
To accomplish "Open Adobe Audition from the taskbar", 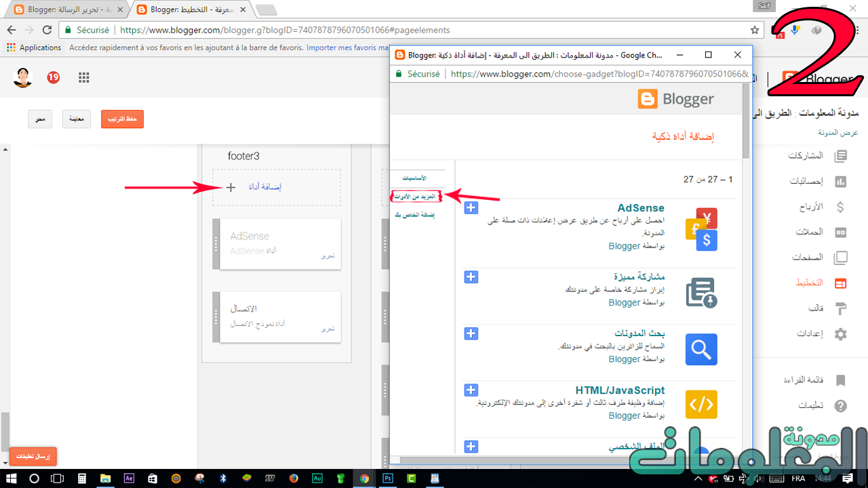I will [317, 478].
